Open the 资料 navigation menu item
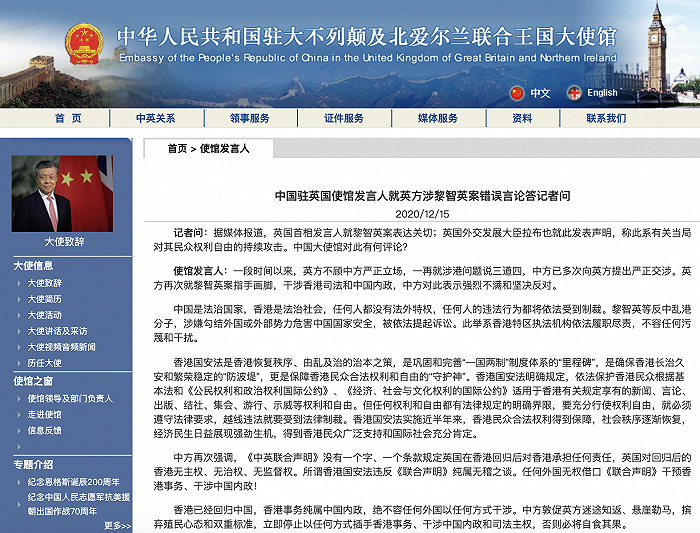Screen dimensions: 700x533 click(x=522, y=118)
